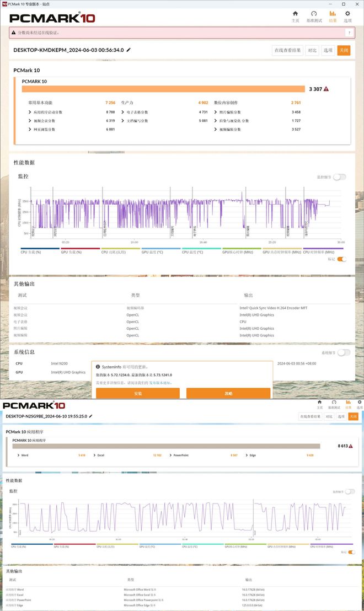Screen dimensions: 364x611
Task: Click gray PCMARK 10 应用程序 score bar
Action: [x=166, y=446]
